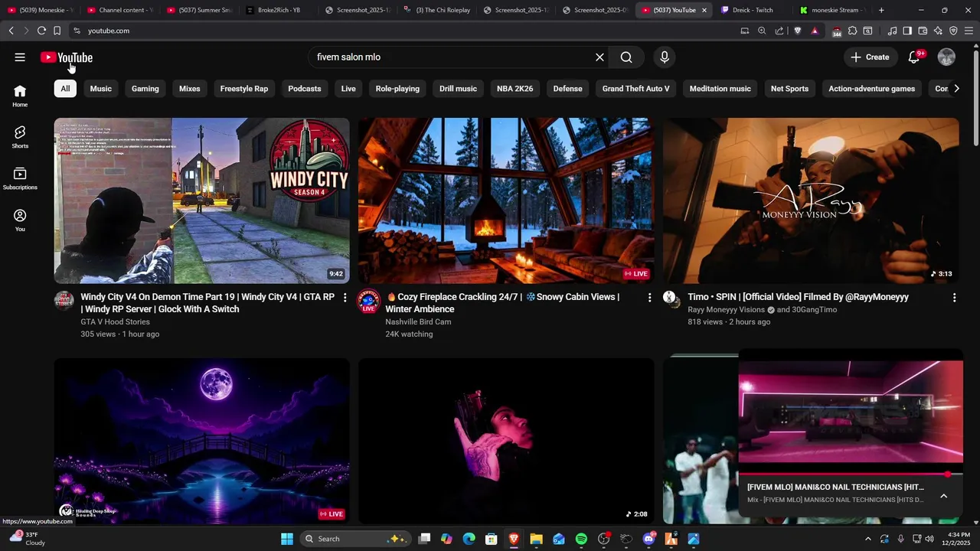Click the Create button
The height and width of the screenshot is (551, 980).
(870, 57)
